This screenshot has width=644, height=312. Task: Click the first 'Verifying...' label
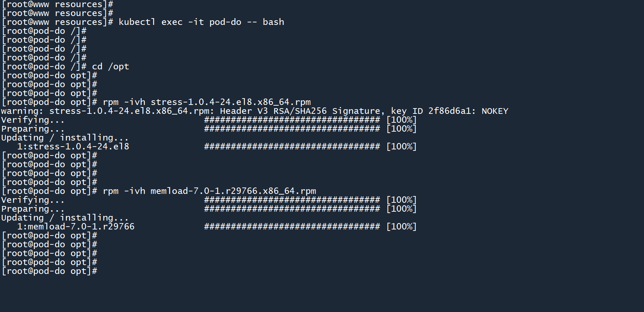(33, 120)
